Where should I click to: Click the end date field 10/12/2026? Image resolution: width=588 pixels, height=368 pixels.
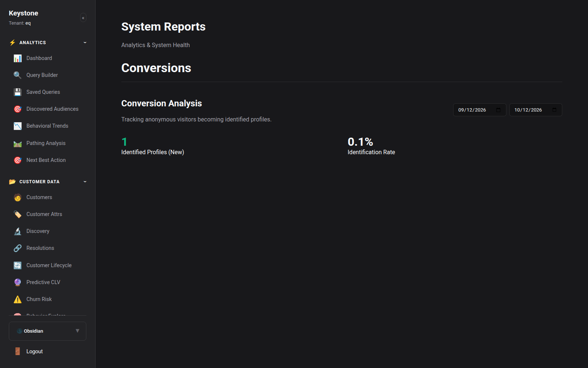tap(535, 110)
